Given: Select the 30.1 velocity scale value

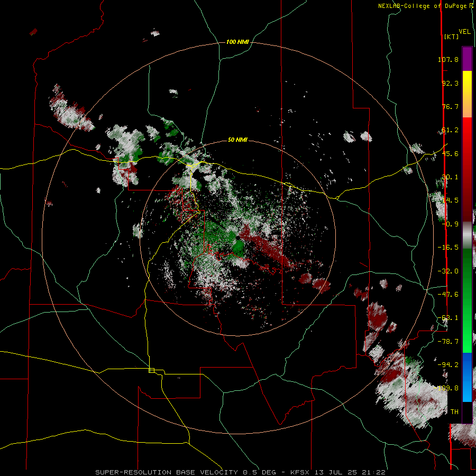Looking at the screenshot, I should point(450,177).
